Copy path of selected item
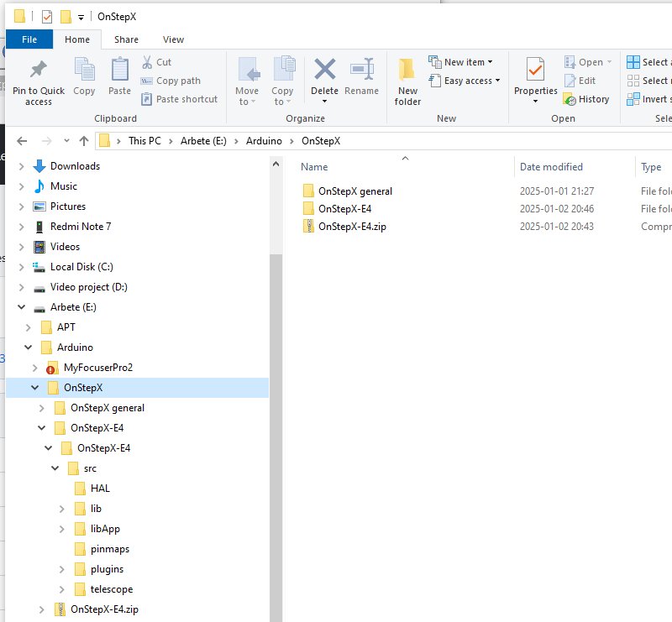The image size is (672, 622). [171, 81]
